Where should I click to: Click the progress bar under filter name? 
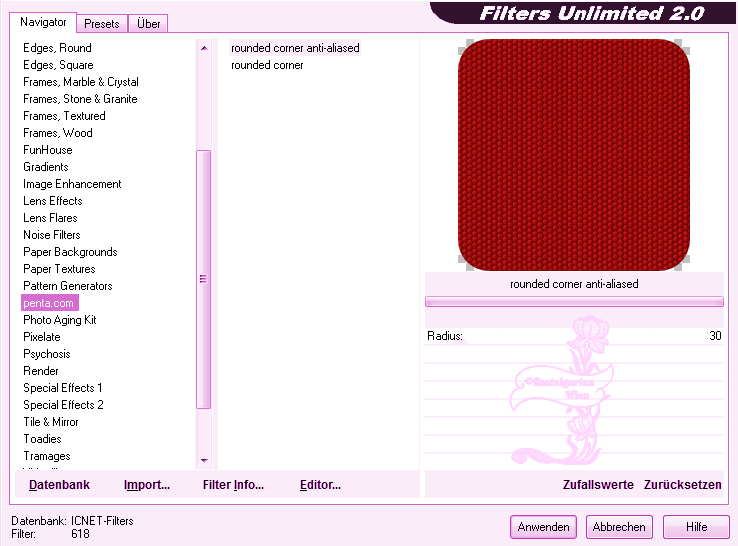coord(574,302)
